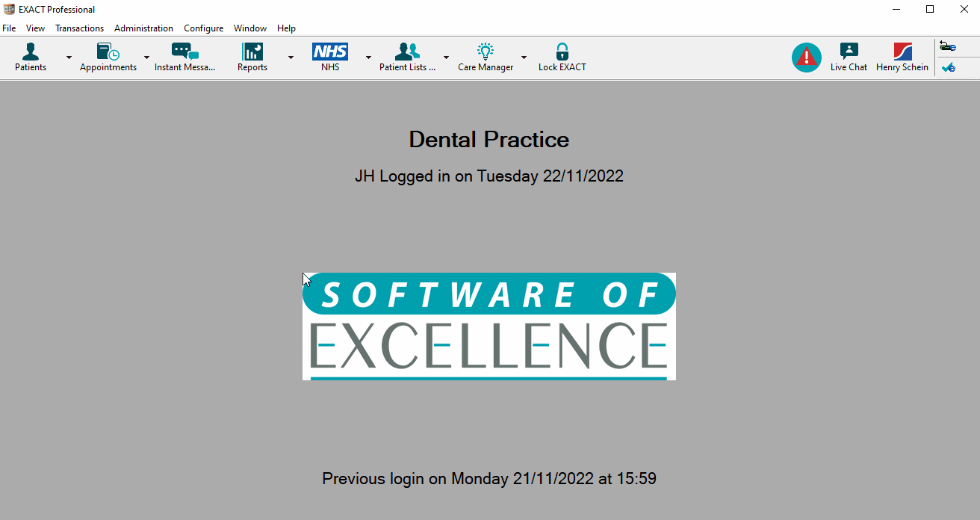This screenshot has width=980, height=520.
Task: Click the Software of Excellence logo
Action: (489, 326)
